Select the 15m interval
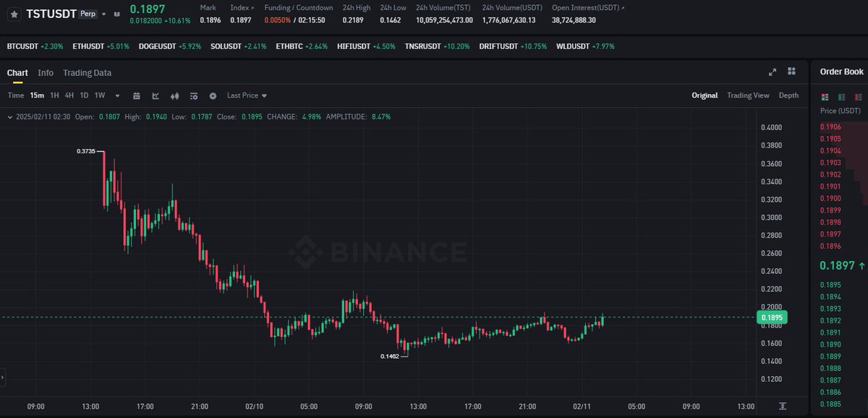 pos(37,95)
